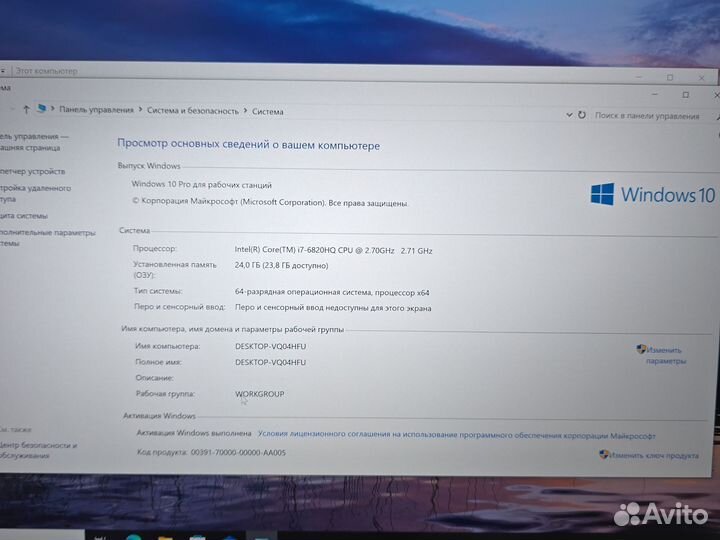Click the heading Просмотр основных сведений о вашем компьютере
The width and height of the screenshot is (720, 540).
pos(248,144)
